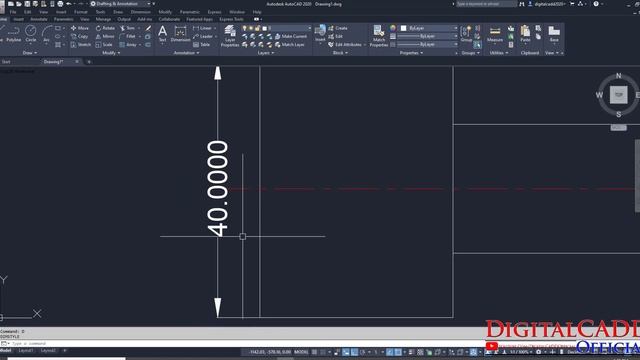The height and width of the screenshot is (360, 640).
Task: Select the Polyline tool
Action: coord(13,34)
